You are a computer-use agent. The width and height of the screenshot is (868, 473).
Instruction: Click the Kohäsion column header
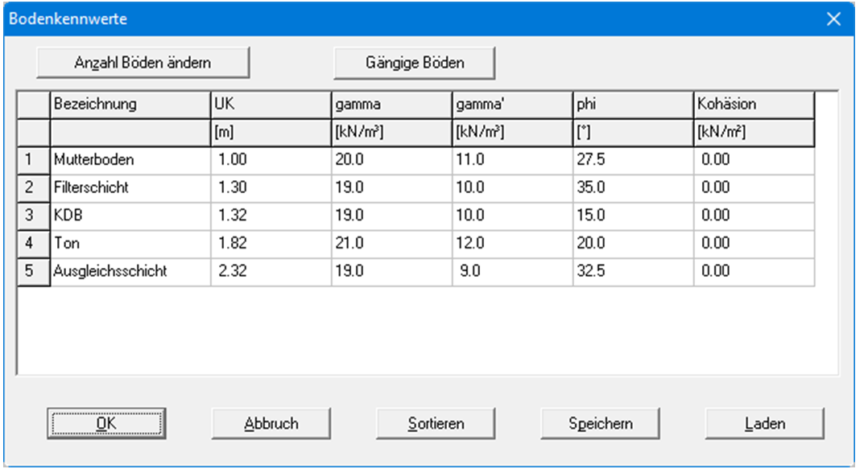pos(754,105)
